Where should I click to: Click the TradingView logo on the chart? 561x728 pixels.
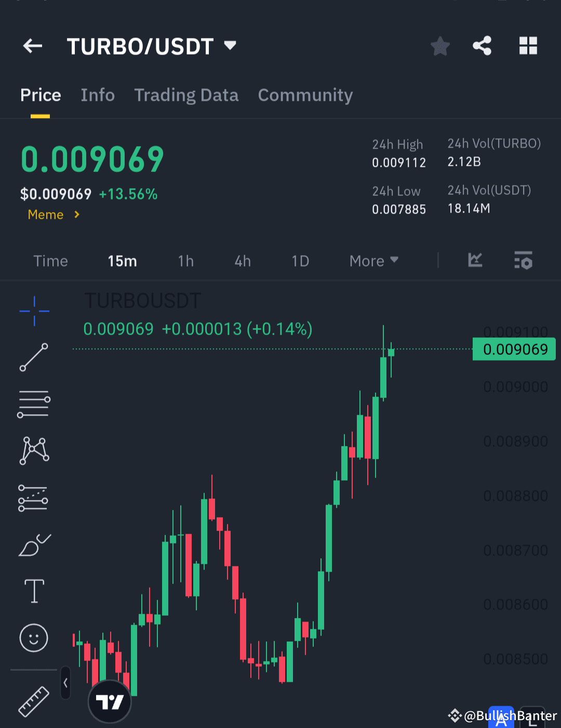pos(109,700)
